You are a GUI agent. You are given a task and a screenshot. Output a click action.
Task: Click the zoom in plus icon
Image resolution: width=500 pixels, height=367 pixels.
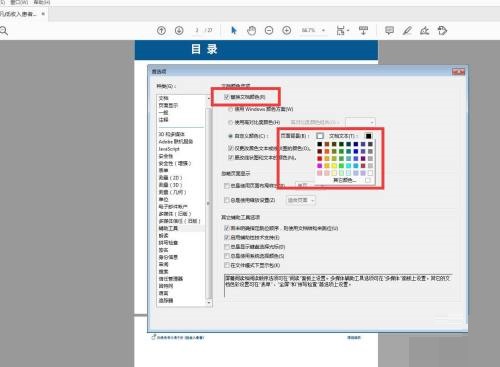coord(287,31)
